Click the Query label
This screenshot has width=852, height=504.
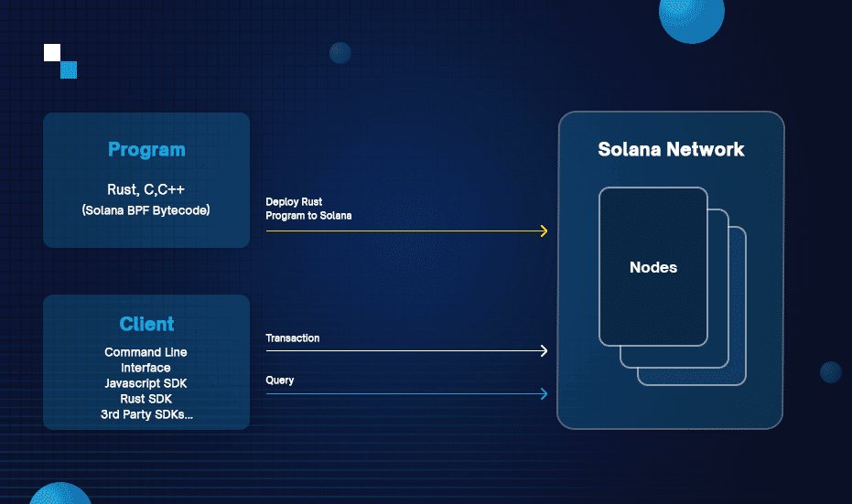(280, 380)
